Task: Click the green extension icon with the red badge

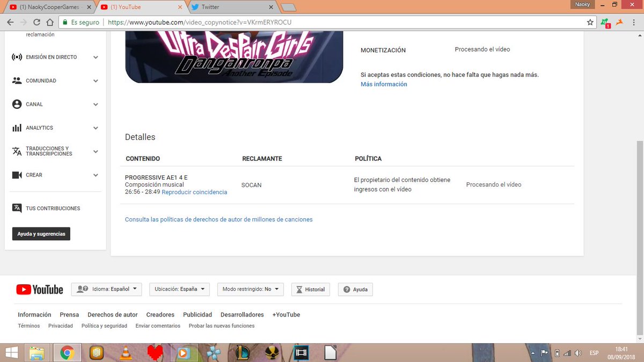Action: pyautogui.click(x=605, y=23)
